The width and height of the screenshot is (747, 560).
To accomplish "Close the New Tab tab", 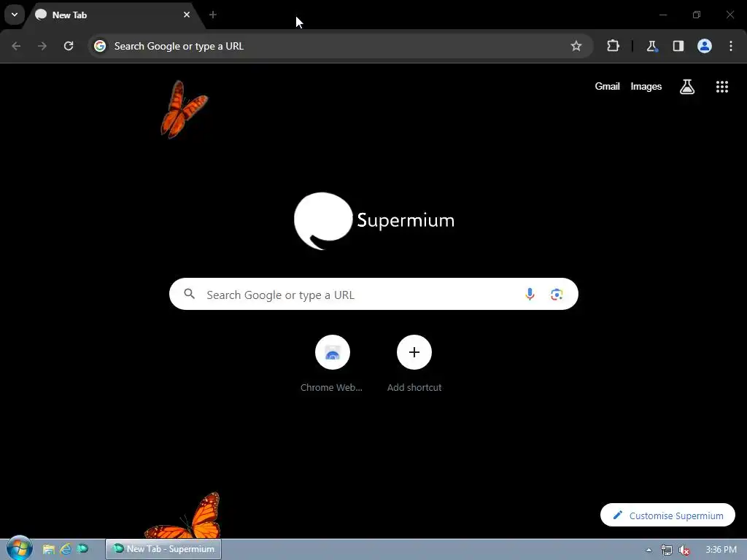I will [x=187, y=15].
